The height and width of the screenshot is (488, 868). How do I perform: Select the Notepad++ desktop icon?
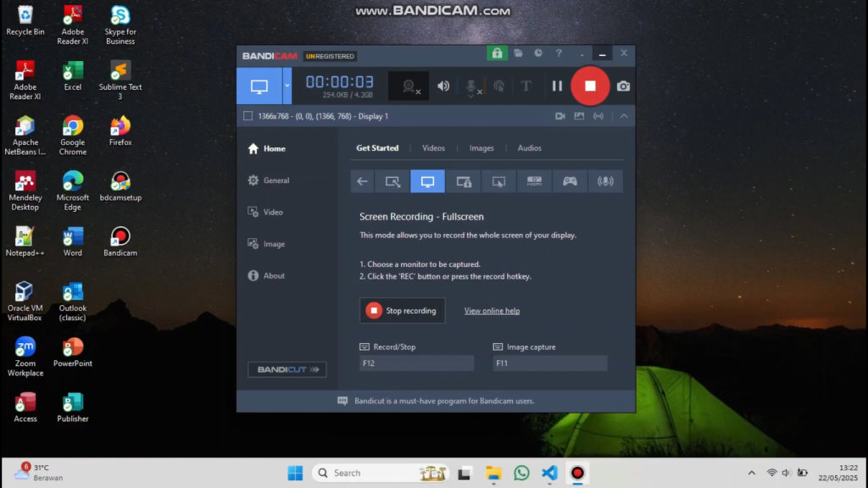pyautogui.click(x=25, y=241)
